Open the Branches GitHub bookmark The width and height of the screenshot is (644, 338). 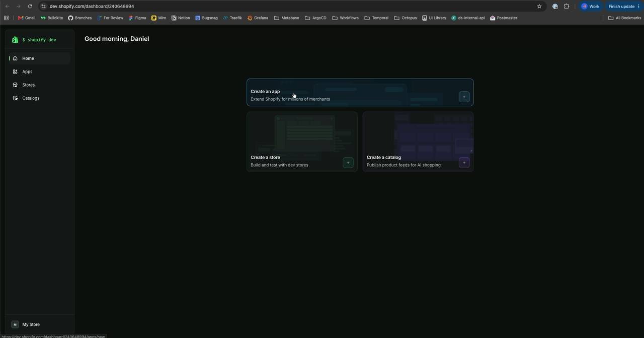click(80, 18)
